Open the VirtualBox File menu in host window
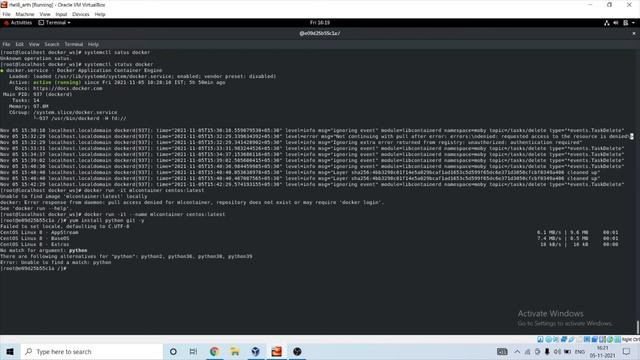 click(7, 14)
